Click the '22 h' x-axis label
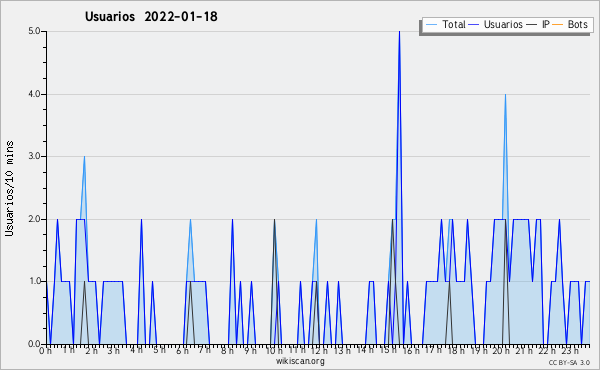This screenshot has width=600, height=370. tap(548, 351)
